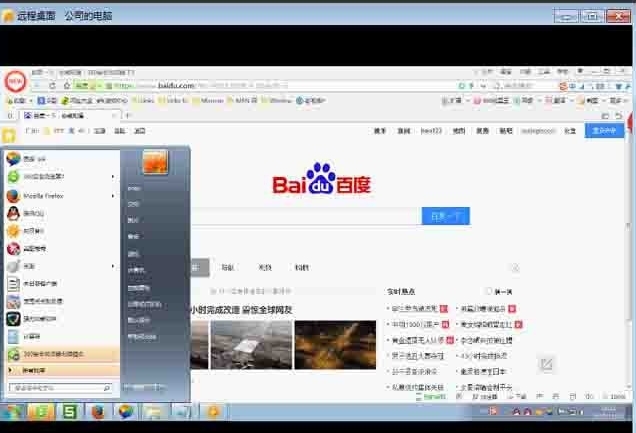
Task: Click the round settings icon right of Baidu content tabs
Action: pos(515,268)
